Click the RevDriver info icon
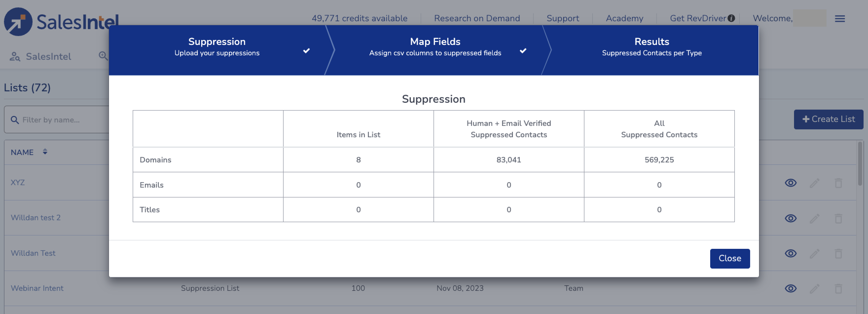The width and height of the screenshot is (868, 314). point(731,18)
